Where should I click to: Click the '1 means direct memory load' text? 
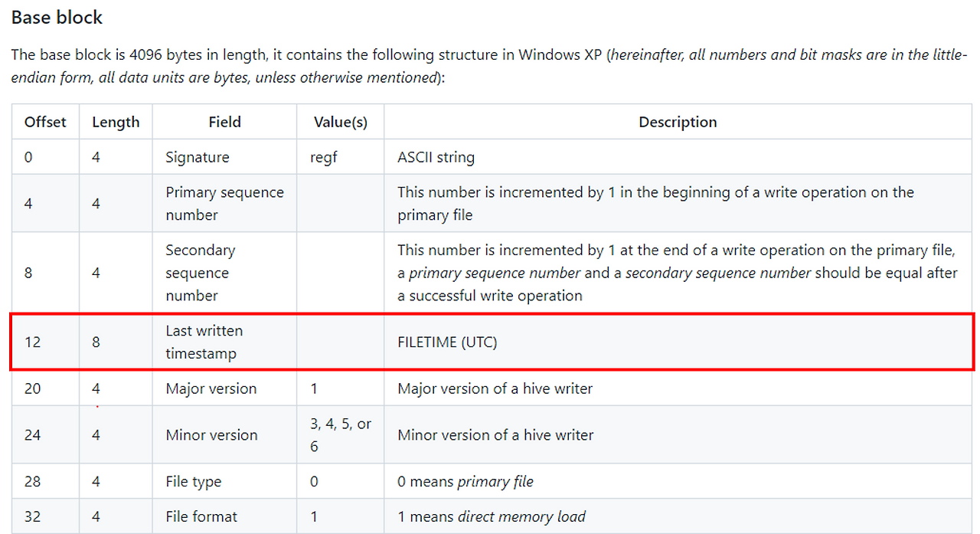tap(492, 516)
